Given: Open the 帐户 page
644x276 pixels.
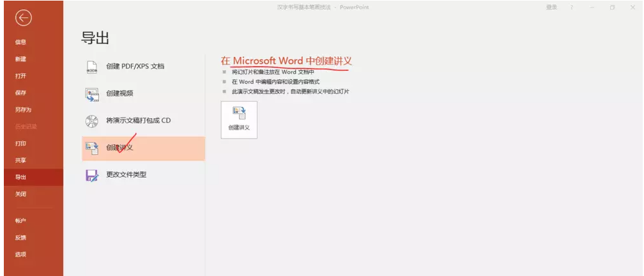Looking at the screenshot, I should click(20, 220).
